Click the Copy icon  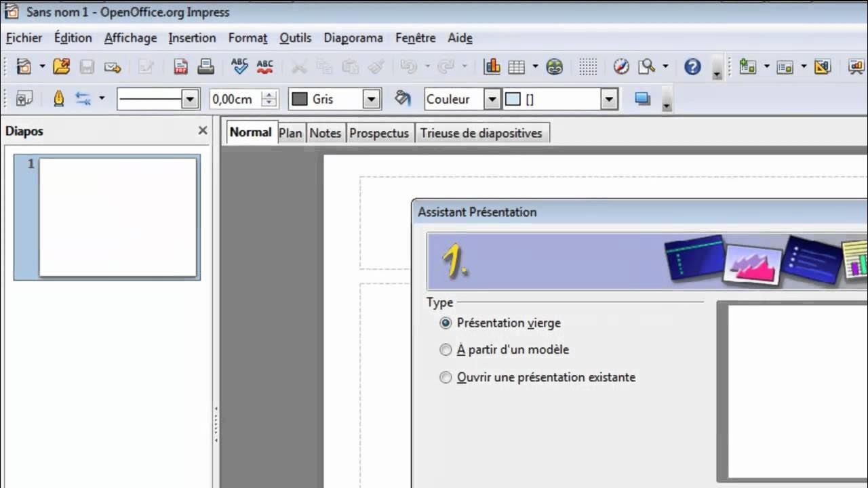click(x=324, y=66)
